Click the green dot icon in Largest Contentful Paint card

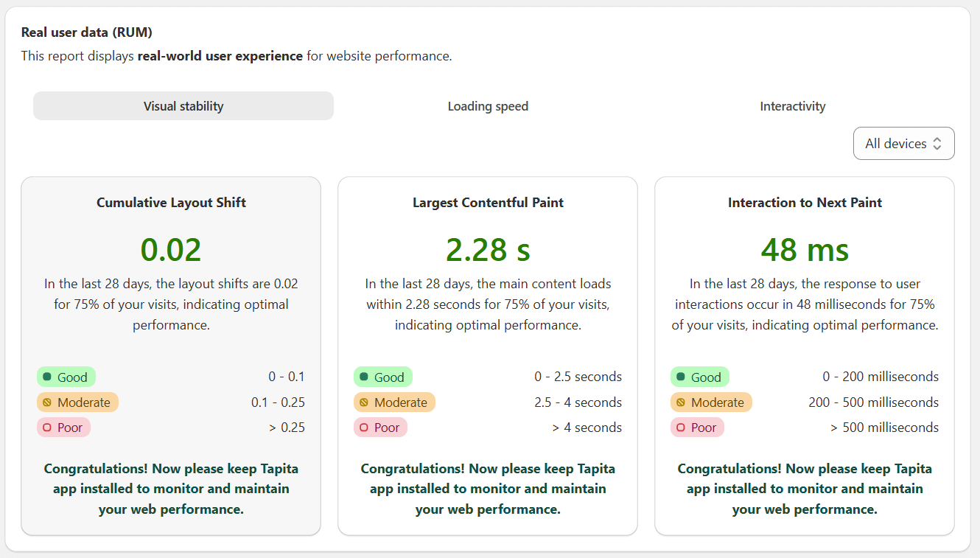(365, 377)
